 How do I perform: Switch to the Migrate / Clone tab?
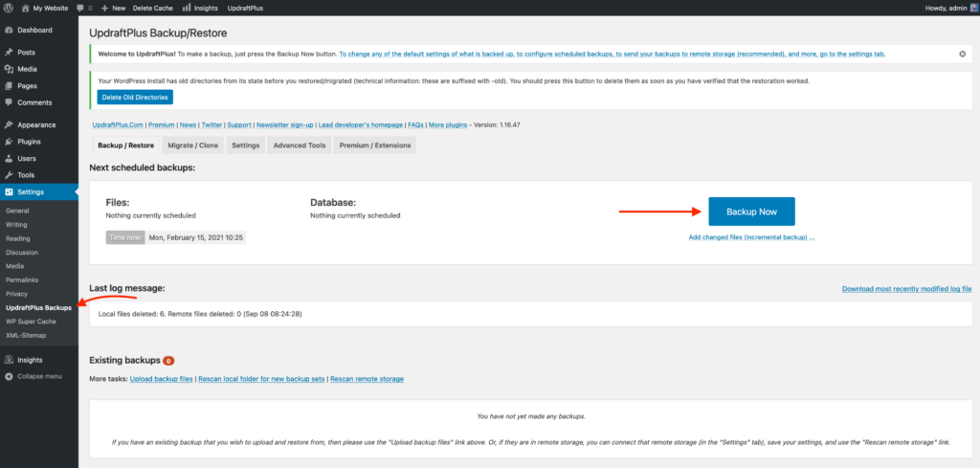click(x=192, y=145)
